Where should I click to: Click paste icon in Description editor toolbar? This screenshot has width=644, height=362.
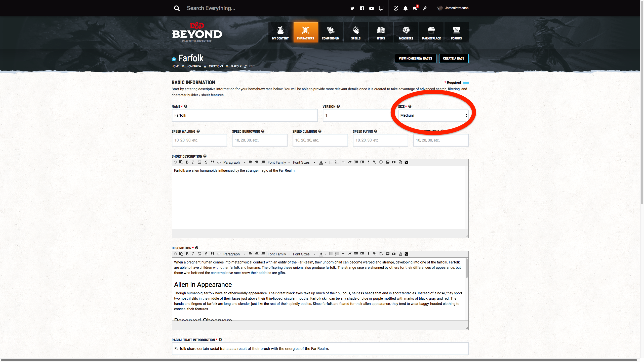[x=181, y=254]
